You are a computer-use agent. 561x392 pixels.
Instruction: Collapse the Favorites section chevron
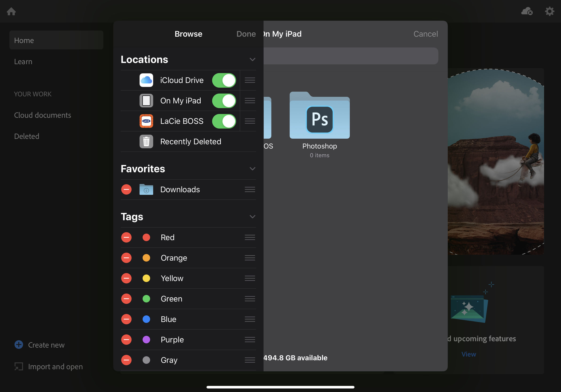coord(252,169)
